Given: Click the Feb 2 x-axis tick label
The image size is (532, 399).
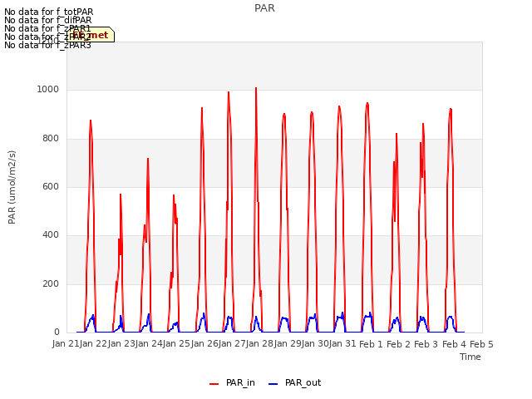Looking at the screenshot, I should (x=398, y=344).
